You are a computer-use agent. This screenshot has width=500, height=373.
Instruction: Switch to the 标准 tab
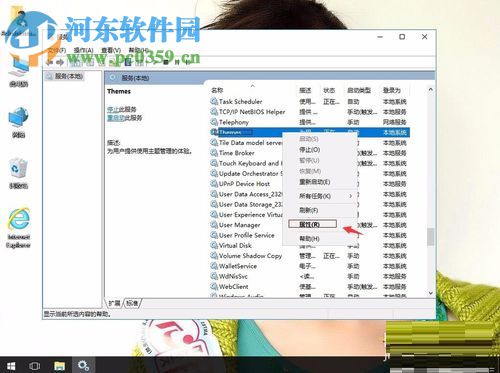point(132,303)
